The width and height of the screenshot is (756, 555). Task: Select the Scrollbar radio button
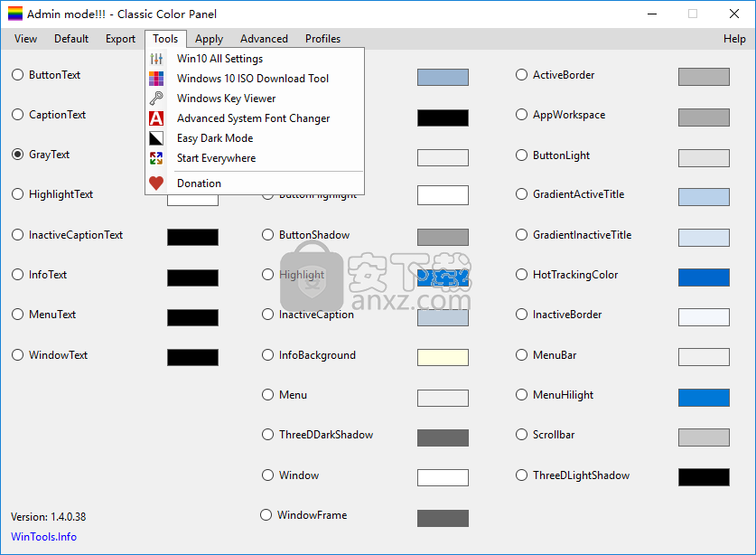click(521, 435)
